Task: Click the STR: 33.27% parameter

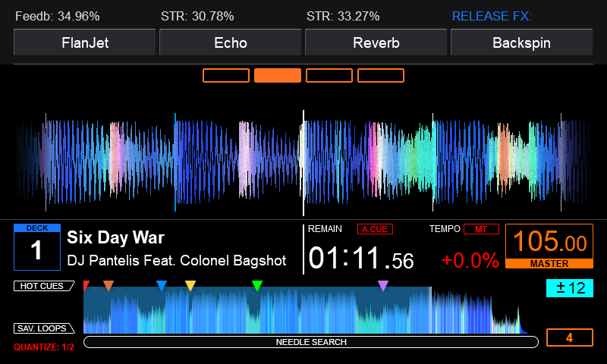Action: [x=343, y=16]
